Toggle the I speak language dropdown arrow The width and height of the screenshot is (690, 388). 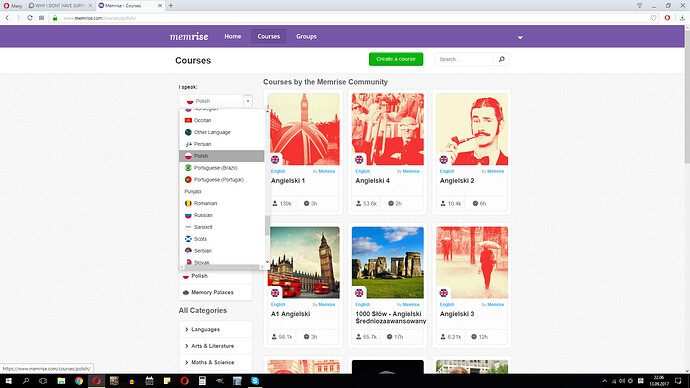(x=248, y=101)
